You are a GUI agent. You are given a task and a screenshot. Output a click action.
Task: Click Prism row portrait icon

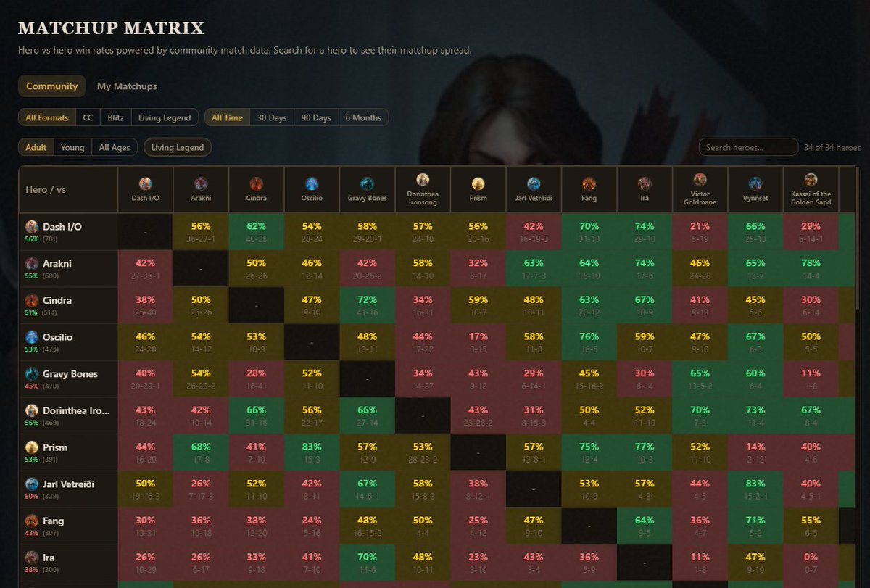(31, 447)
